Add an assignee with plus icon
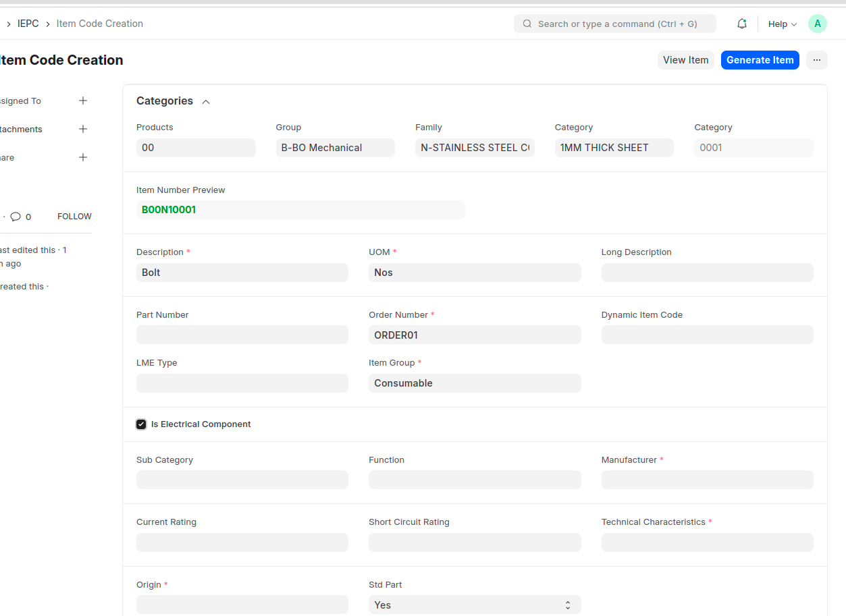The width and height of the screenshot is (846, 616). tap(83, 101)
